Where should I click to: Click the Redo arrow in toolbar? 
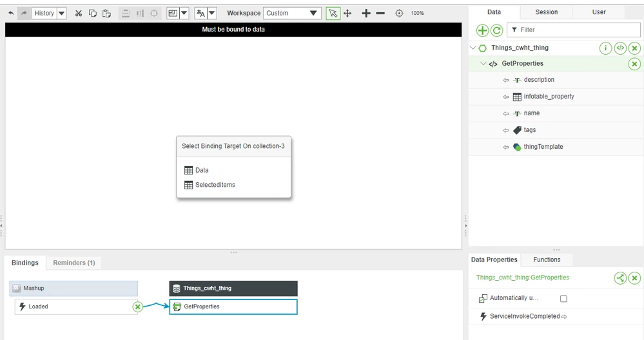[x=24, y=13]
